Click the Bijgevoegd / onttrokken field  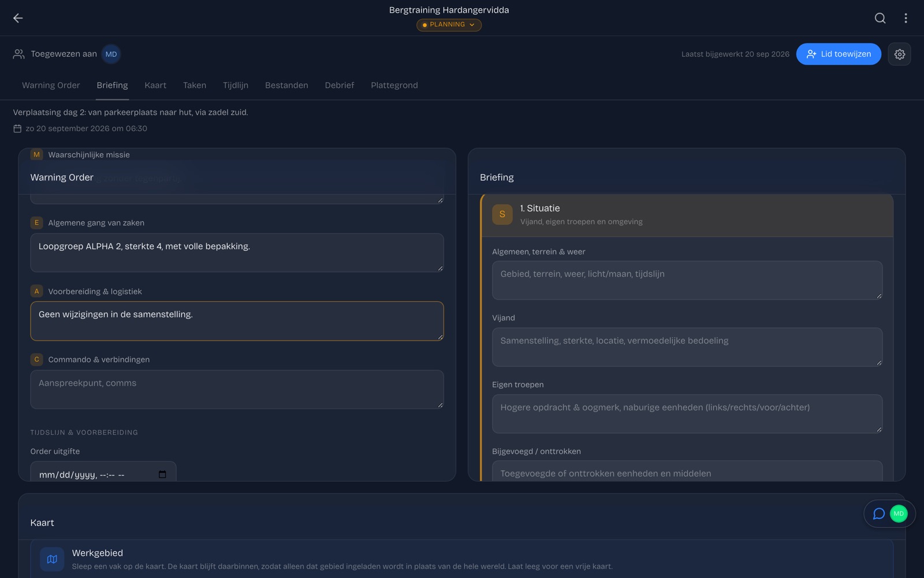pyautogui.click(x=687, y=471)
